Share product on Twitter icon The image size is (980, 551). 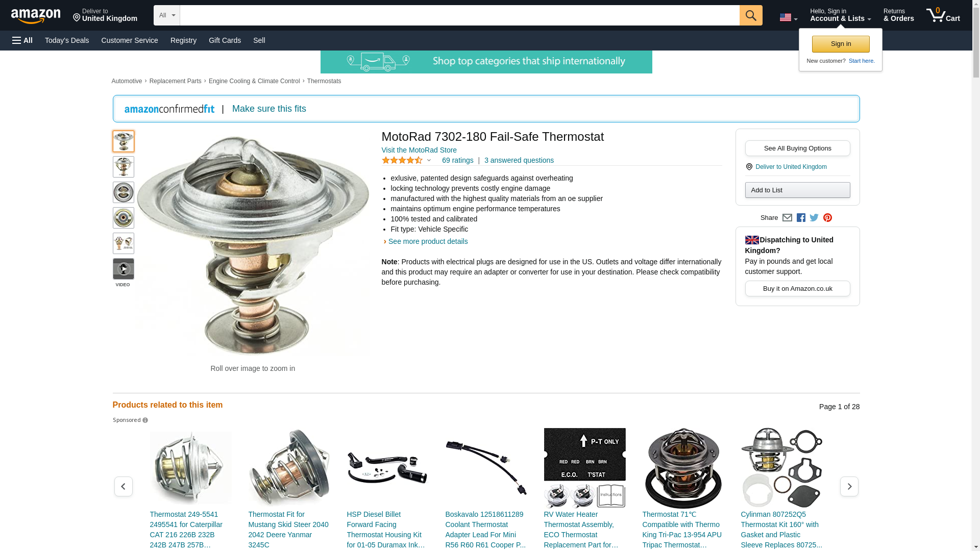click(814, 218)
